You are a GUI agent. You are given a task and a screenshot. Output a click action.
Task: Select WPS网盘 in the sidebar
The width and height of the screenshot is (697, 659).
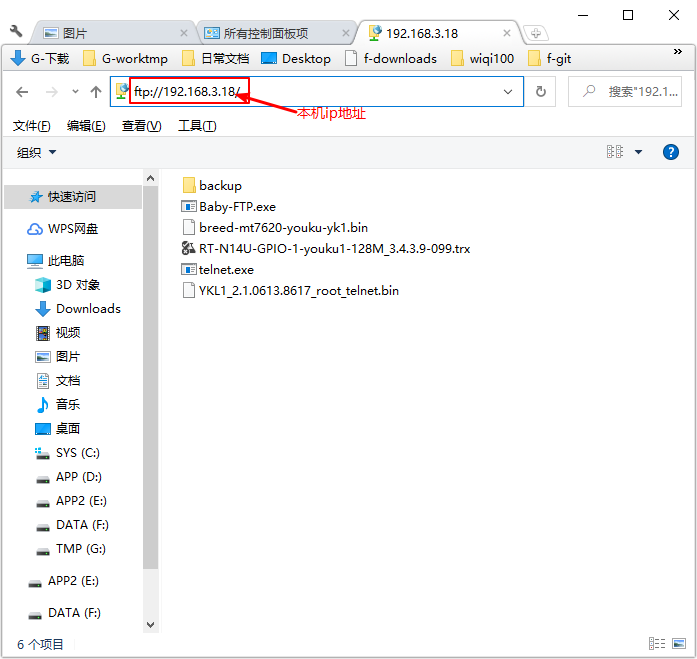coord(62,229)
